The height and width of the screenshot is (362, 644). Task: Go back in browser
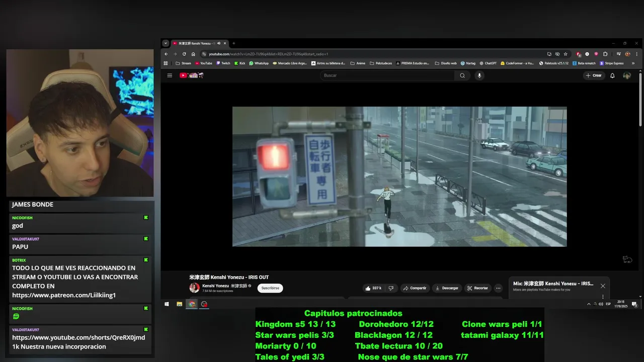(166, 54)
